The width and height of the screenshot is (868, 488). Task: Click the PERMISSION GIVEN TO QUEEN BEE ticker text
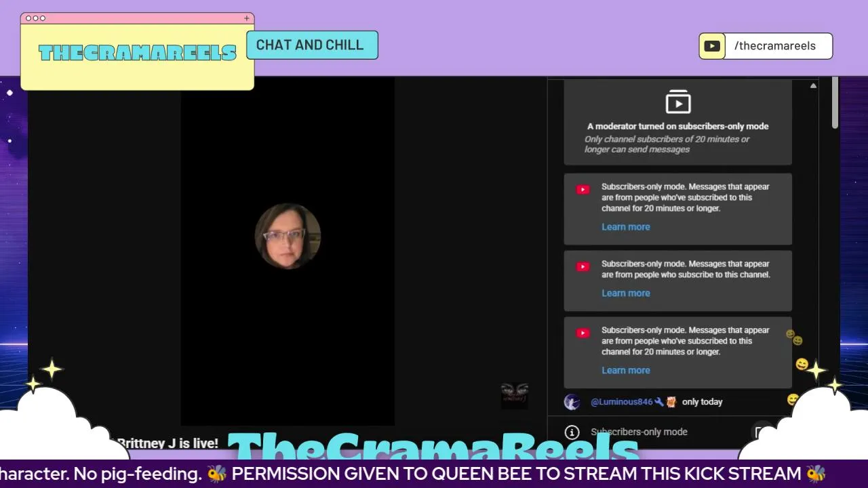[516, 474]
